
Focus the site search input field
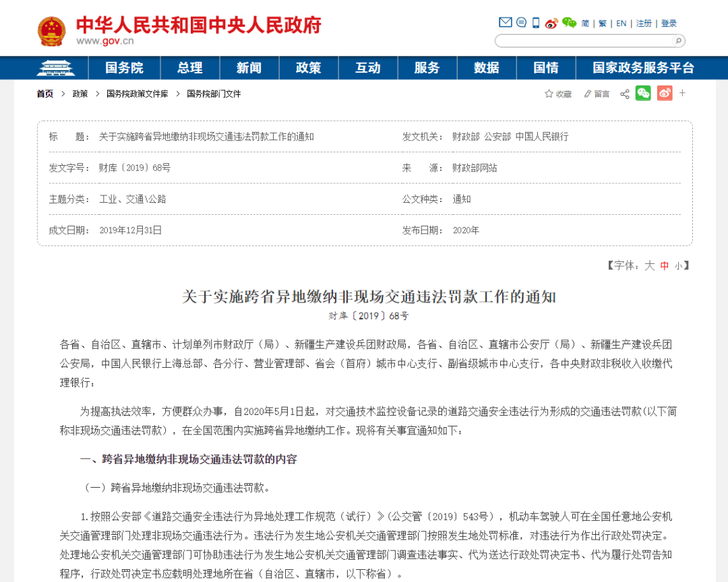tap(585, 41)
